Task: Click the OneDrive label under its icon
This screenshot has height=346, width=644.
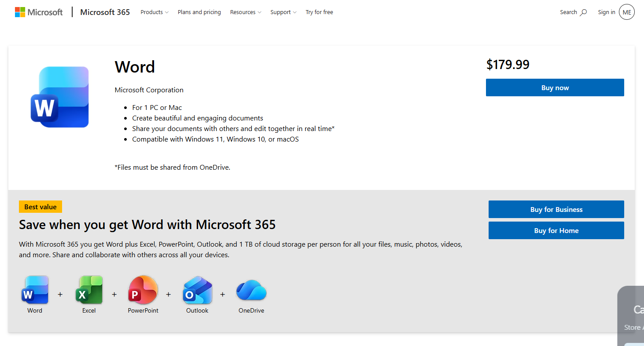Action: (251, 310)
